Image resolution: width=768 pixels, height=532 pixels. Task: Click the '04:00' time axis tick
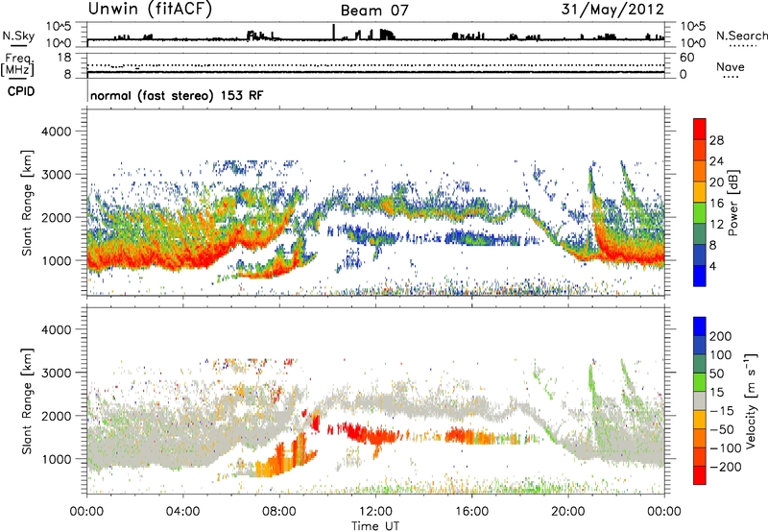[182, 512]
